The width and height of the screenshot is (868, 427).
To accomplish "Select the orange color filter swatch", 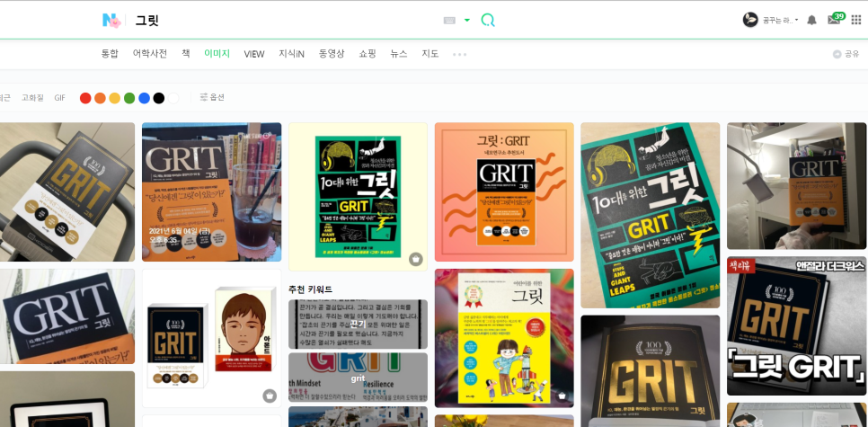I will pos(101,98).
